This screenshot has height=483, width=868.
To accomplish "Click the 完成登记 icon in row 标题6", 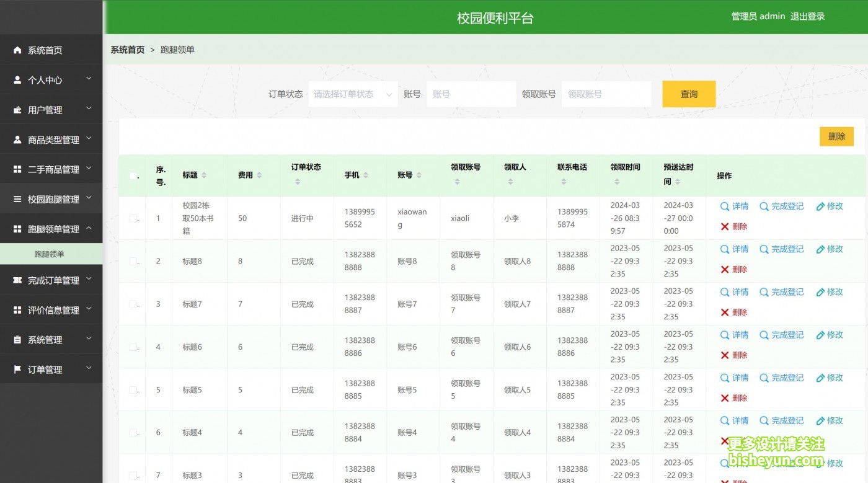I will 764,335.
